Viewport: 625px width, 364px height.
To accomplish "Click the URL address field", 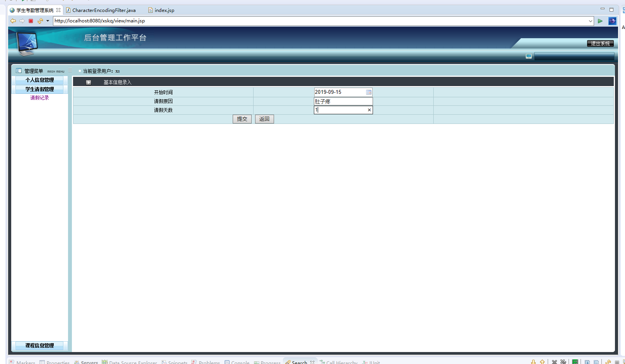I will pos(320,21).
